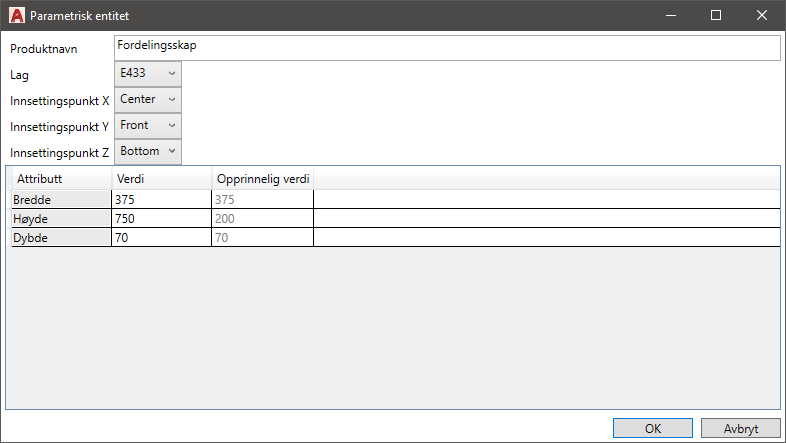Close the Parametrisk entitet dialog
Viewport: 786px width, 443px height.
pyautogui.click(x=762, y=16)
